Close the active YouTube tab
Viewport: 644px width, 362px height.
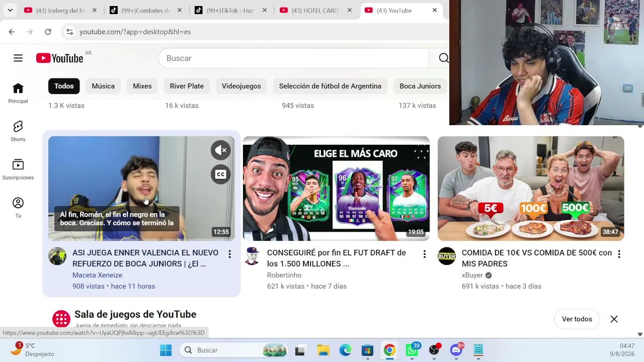[435, 11]
